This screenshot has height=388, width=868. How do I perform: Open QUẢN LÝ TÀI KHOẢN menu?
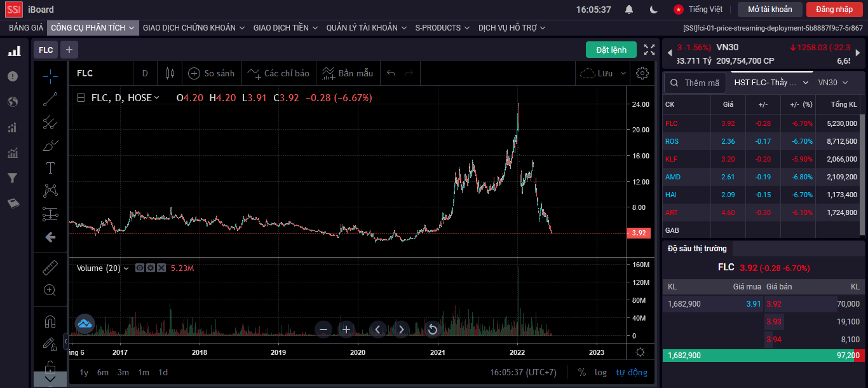[367, 28]
